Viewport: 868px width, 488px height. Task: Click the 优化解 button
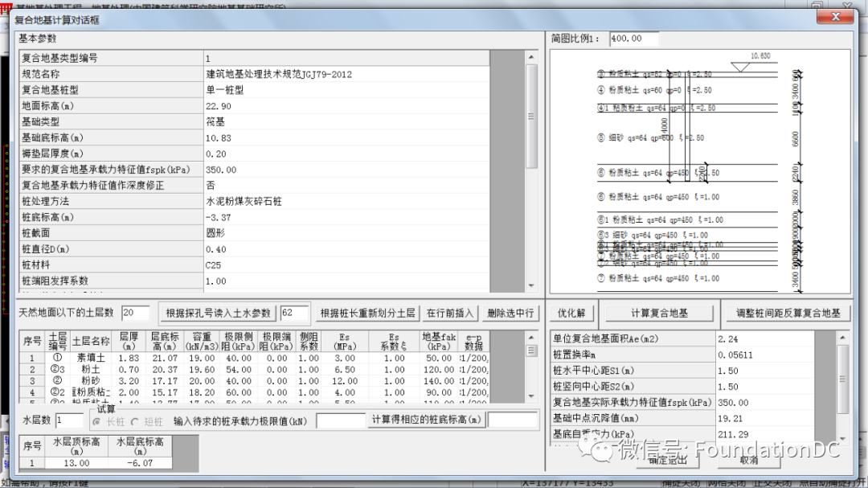tap(571, 313)
